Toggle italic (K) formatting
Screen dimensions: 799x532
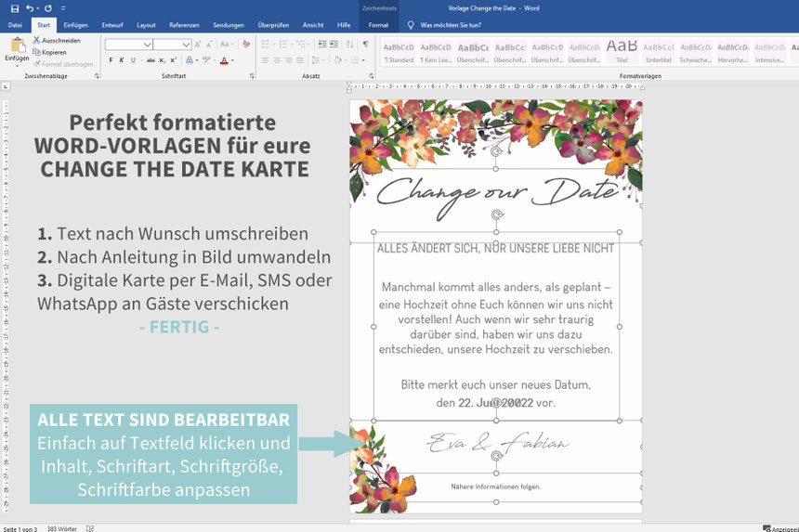click(x=122, y=60)
